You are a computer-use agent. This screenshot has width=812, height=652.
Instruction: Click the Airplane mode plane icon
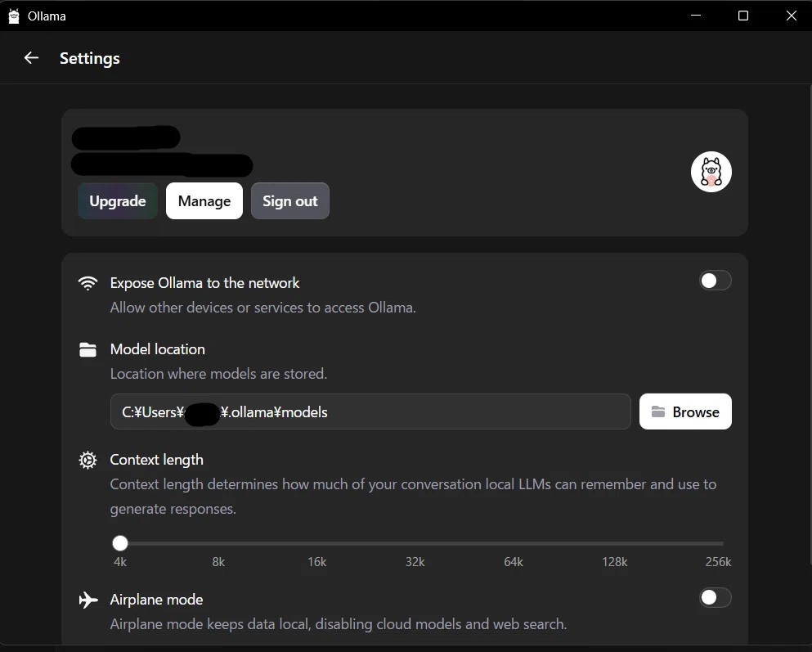pyautogui.click(x=88, y=600)
